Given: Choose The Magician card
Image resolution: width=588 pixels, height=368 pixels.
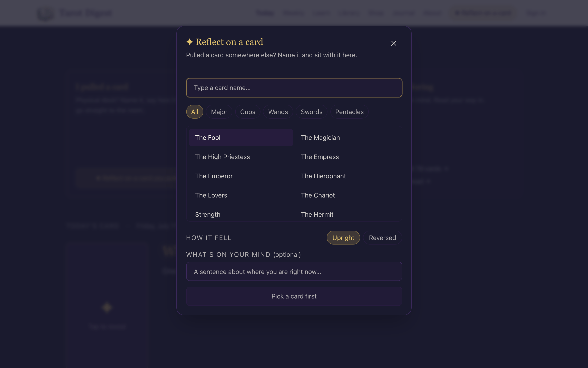Looking at the screenshot, I should 347,138.
